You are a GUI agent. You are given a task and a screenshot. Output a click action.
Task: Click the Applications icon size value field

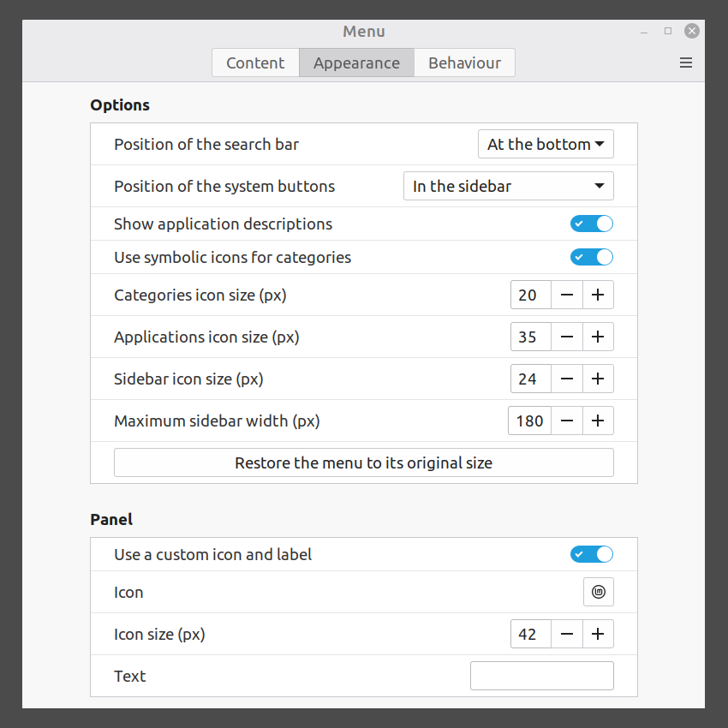coord(529,337)
